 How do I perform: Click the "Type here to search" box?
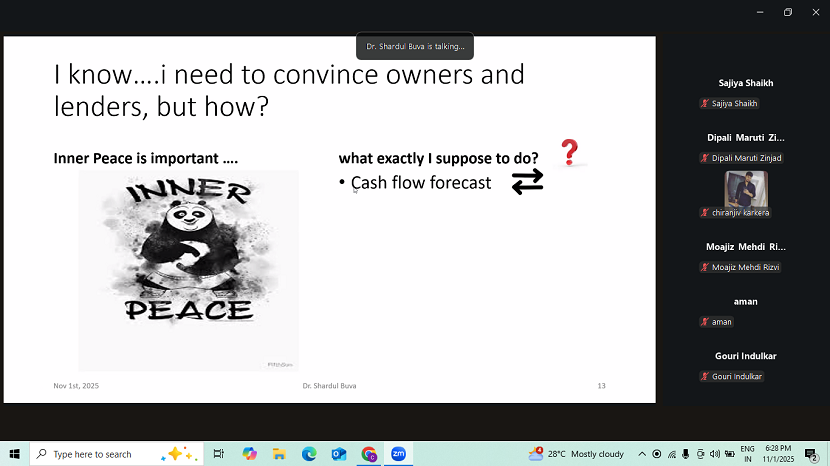click(100, 454)
